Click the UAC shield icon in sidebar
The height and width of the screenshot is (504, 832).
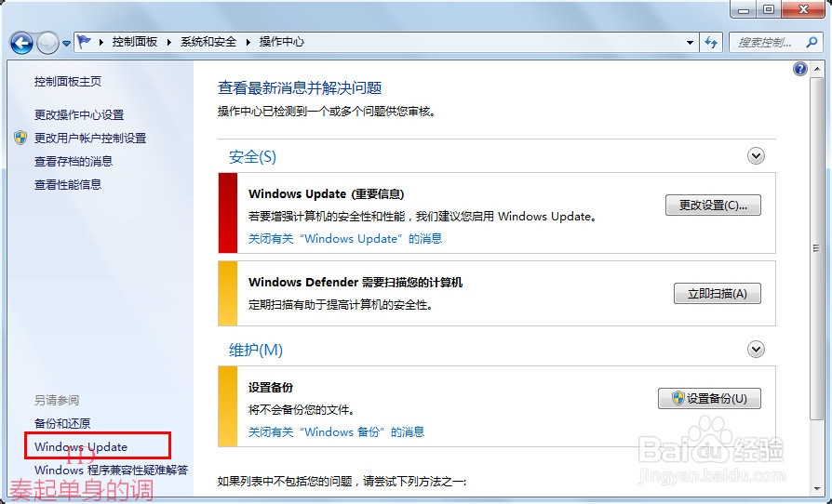[20, 138]
